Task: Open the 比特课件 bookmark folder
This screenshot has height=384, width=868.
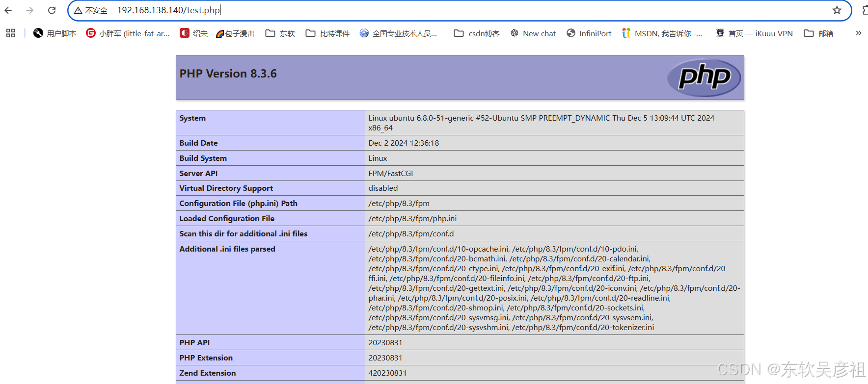Action: [x=327, y=33]
